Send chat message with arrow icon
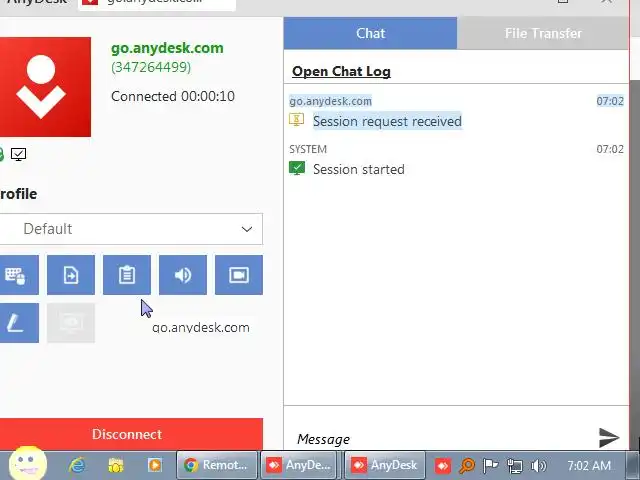 click(x=609, y=437)
